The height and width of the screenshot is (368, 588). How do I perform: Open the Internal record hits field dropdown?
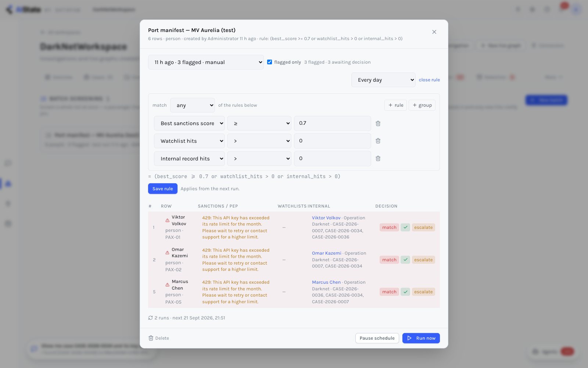coord(189,159)
